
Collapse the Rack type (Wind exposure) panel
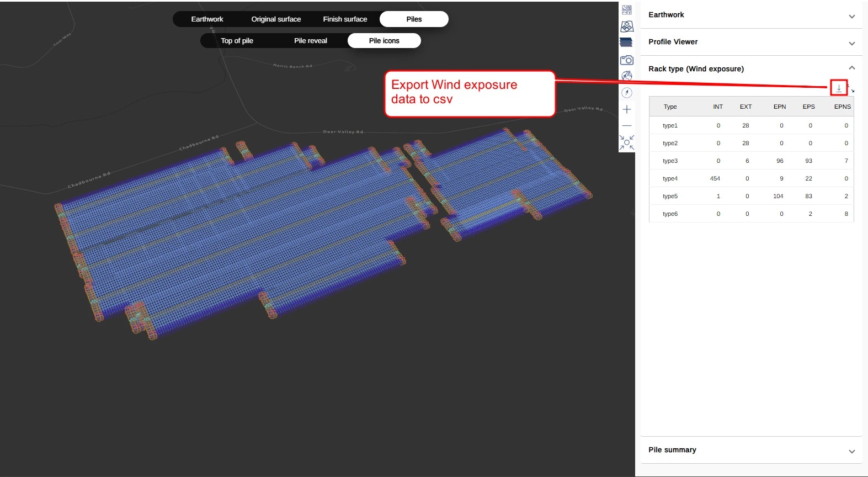852,68
